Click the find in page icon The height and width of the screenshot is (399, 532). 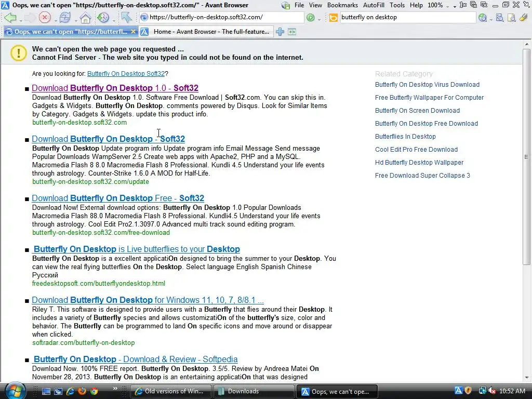[511, 18]
